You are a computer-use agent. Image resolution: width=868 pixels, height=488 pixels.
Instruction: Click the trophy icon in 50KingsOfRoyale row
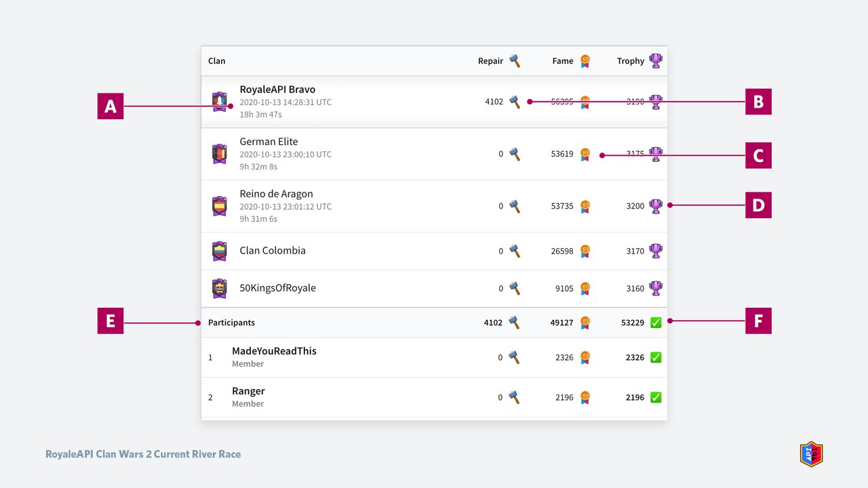pyautogui.click(x=656, y=288)
